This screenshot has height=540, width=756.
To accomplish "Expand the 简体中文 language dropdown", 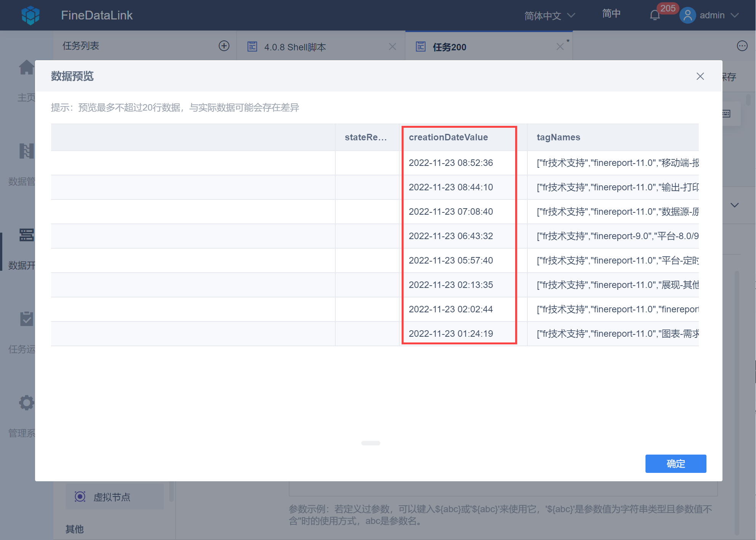I will click(549, 16).
